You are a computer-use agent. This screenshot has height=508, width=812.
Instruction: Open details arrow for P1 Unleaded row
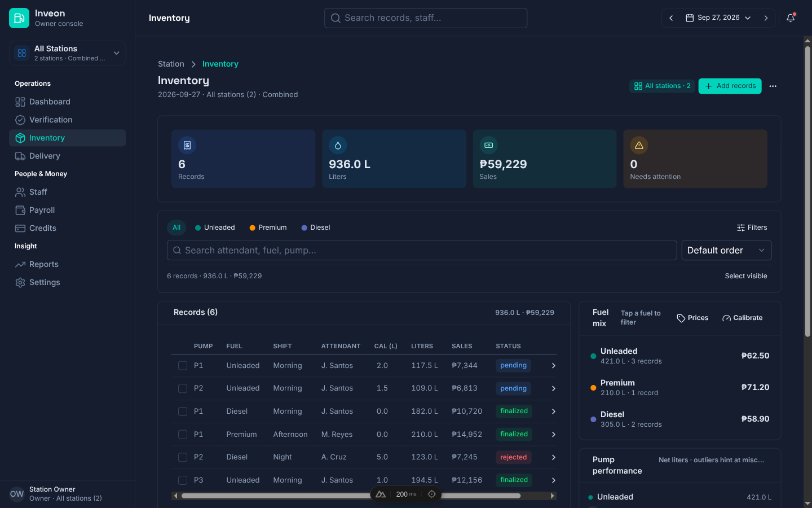pos(553,366)
